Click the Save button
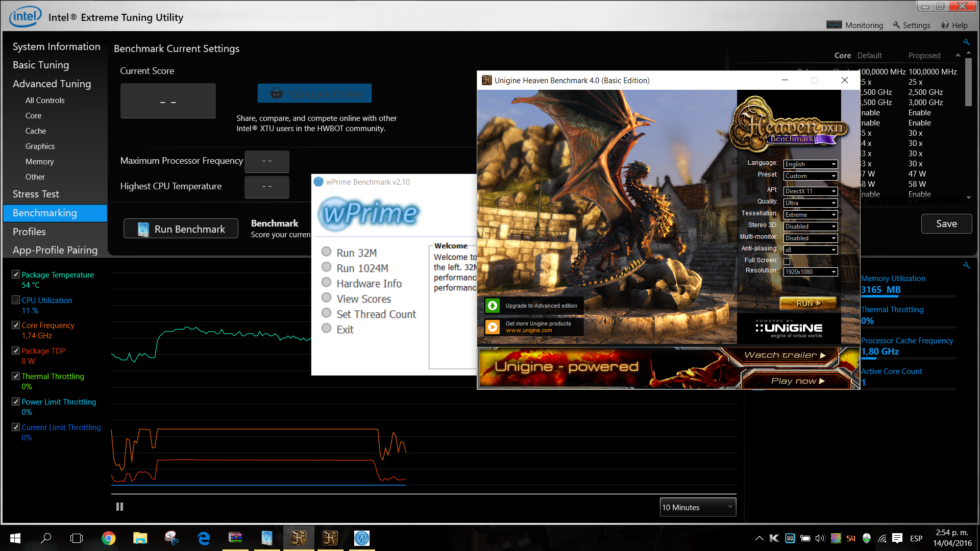This screenshot has width=980, height=551. coord(946,223)
